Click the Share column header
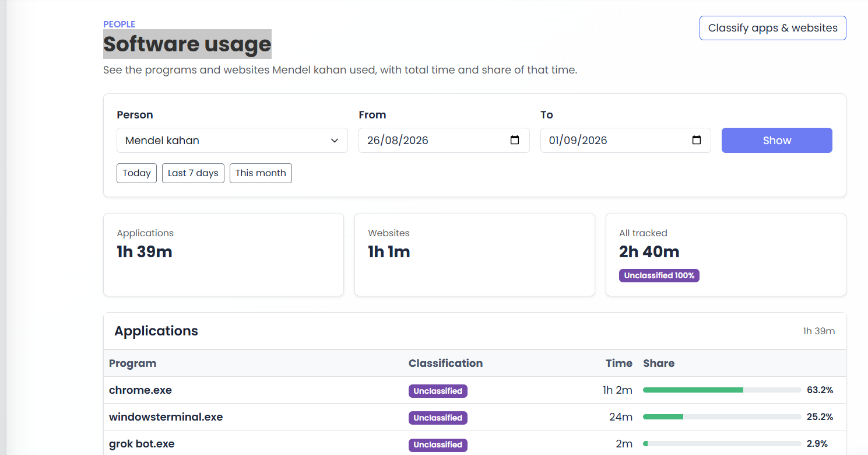868x455 pixels. click(x=659, y=363)
